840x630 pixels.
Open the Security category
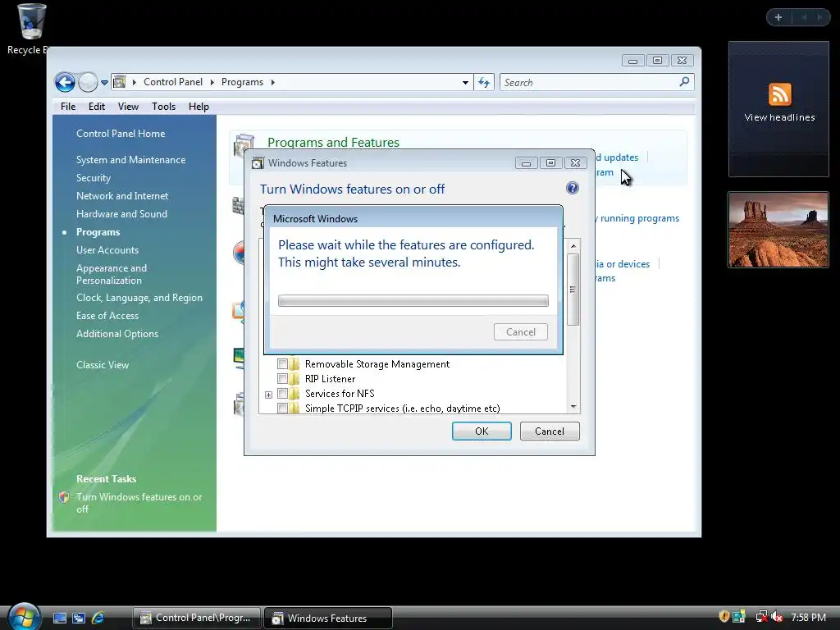tap(94, 178)
